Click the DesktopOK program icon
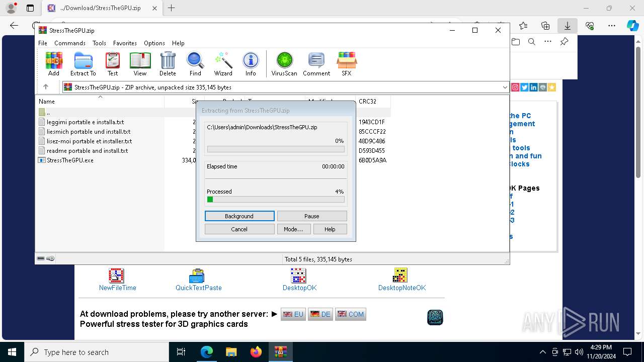Image resolution: width=644 pixels, height=362 pixels. pos(299,276)
